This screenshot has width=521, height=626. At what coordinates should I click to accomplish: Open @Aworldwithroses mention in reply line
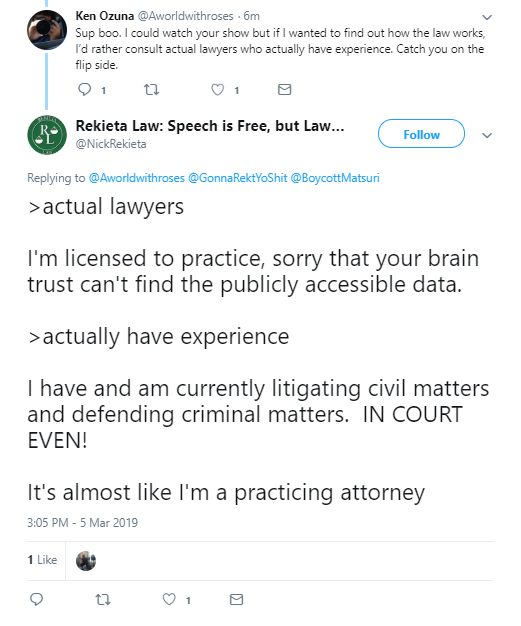(137, 178)
